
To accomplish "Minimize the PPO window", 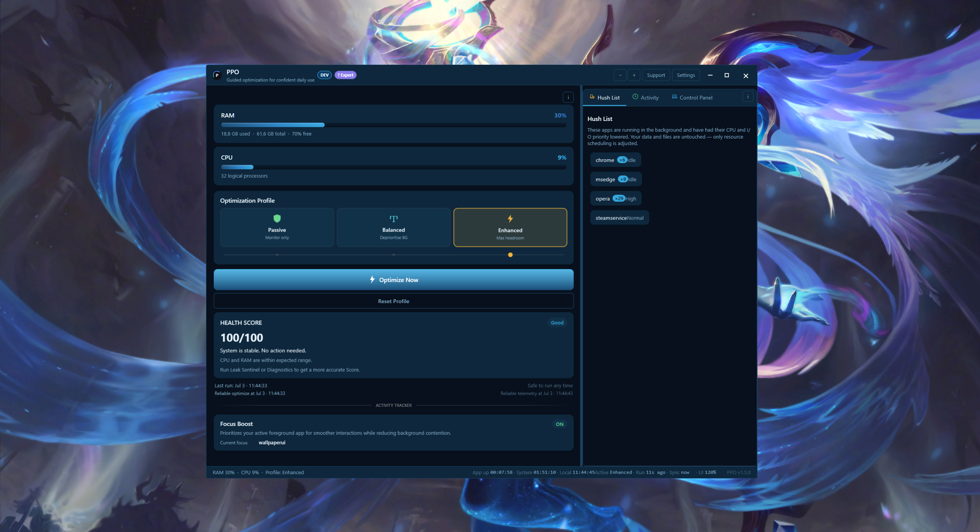I will click(x=710, y=75).
